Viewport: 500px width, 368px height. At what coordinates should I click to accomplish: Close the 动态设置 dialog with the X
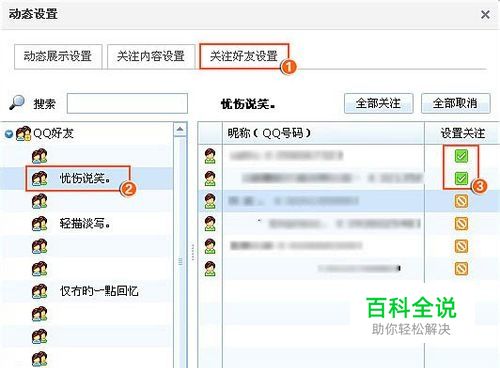coord(485,15)
